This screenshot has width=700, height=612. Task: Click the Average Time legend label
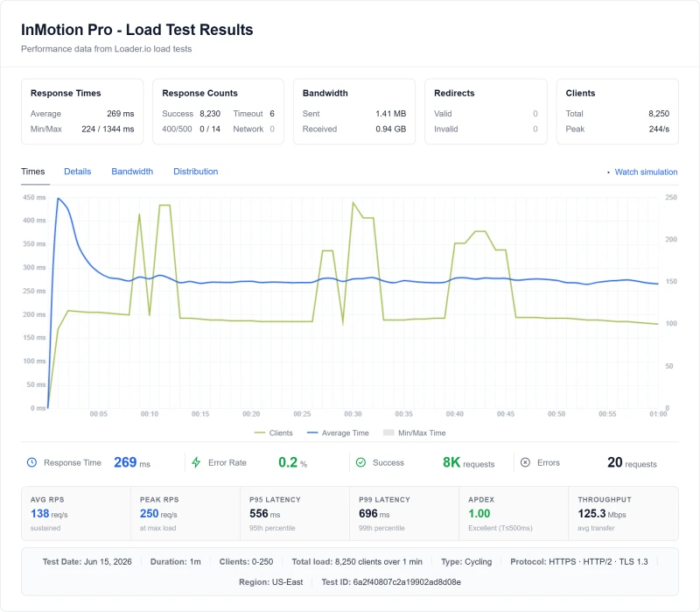click(x=345, y=433)
